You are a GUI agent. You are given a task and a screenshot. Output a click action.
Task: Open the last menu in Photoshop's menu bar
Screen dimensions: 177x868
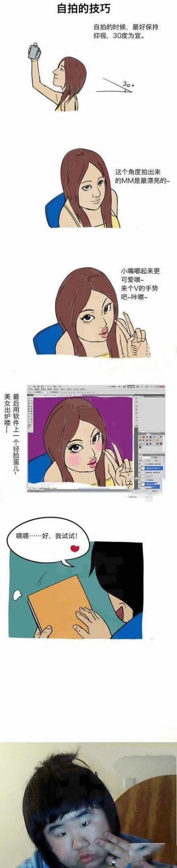point(82,389)
